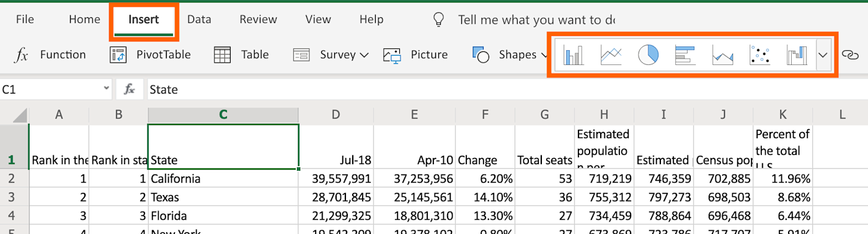Select column F header
Image resolution: width=868 pixels, height=234 pixels.
pos(485,115)
